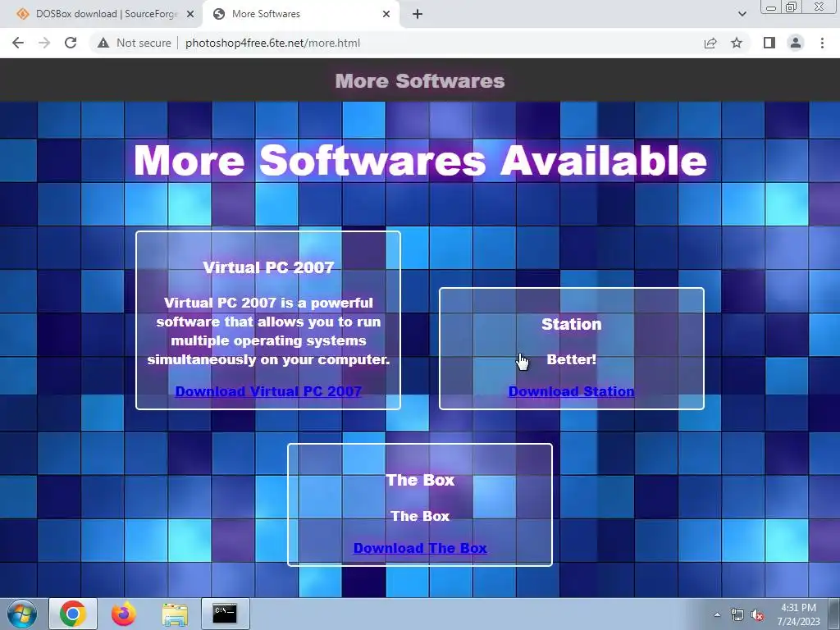The width and height of the screenshot is (840, 630).
Task: Click the Better! text in Station card
Action: [572, 359]
